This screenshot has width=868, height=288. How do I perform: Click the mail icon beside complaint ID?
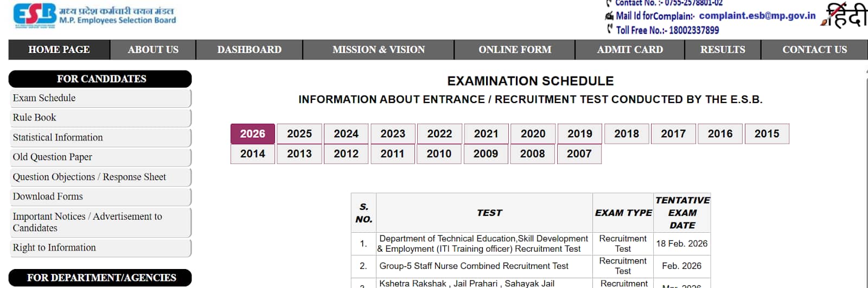pos(609,16)
